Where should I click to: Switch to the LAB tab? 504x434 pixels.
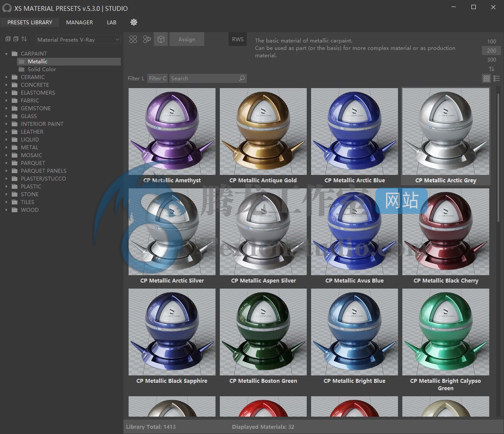(x=112, y=22)
